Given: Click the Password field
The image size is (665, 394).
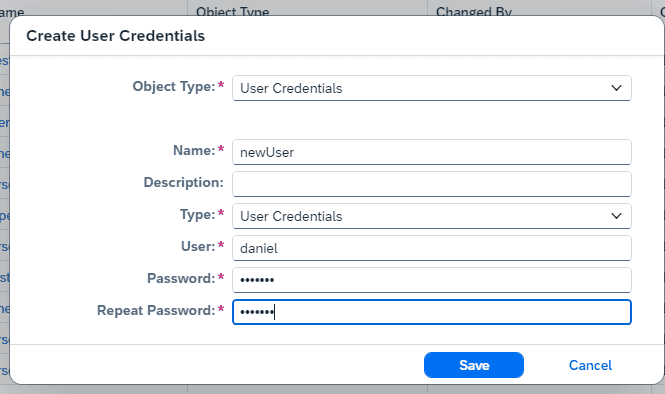Looking at the screenshot, I should 432,280.
